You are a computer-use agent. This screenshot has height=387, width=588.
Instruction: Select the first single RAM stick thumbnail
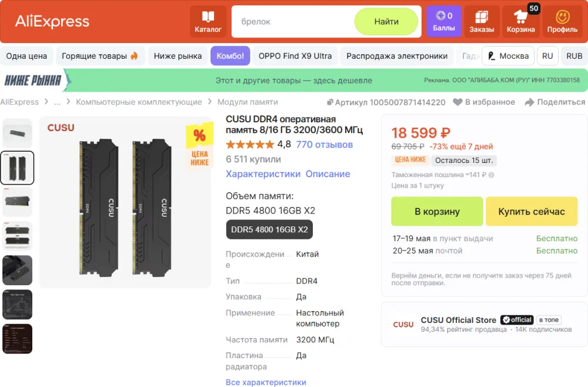click(17, 134)
